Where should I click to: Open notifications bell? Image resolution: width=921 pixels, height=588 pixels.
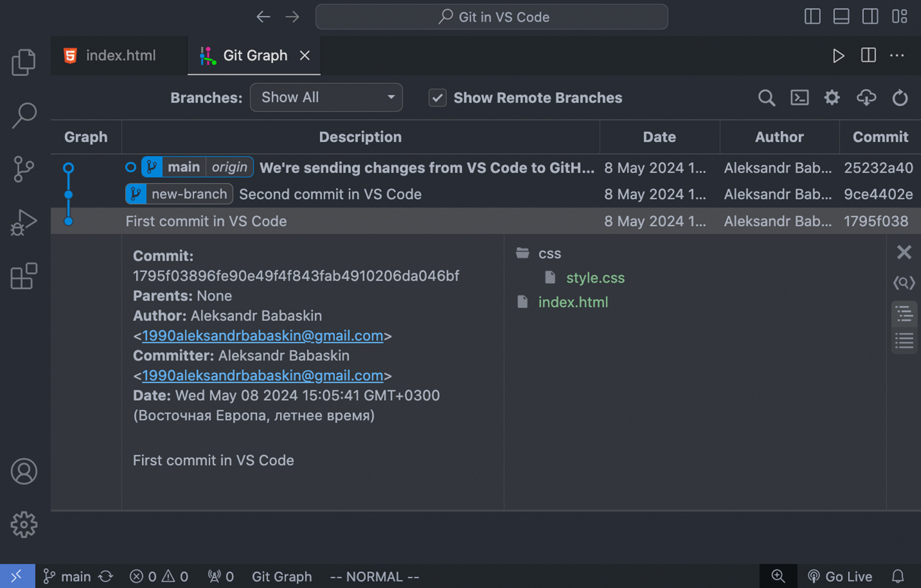898,577
